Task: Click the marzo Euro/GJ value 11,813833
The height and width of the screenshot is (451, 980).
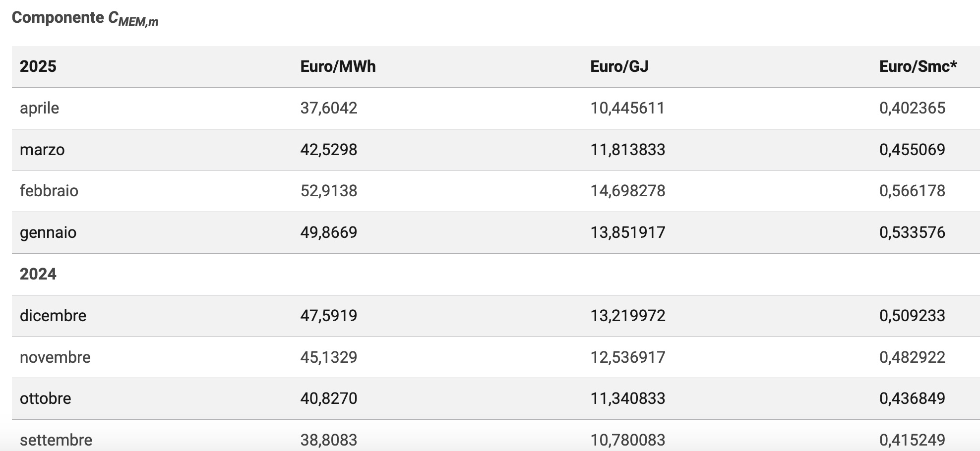Action: [x=627, y=150]
